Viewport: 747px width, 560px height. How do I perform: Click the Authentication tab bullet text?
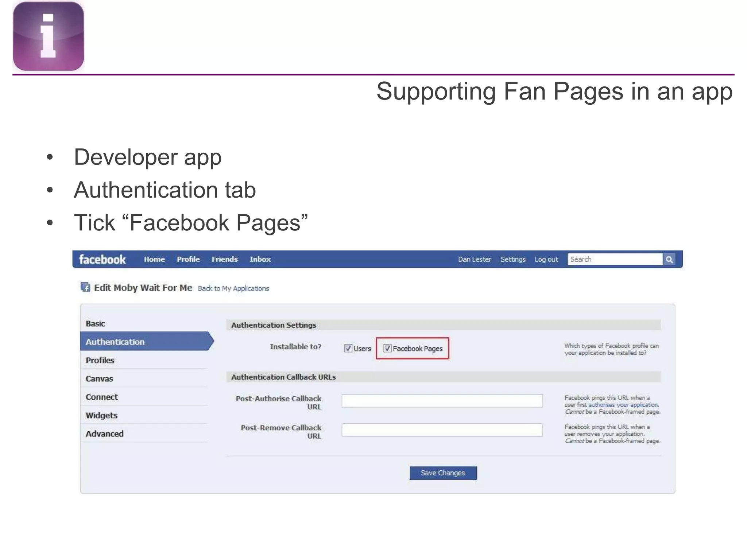coord(165,190)
